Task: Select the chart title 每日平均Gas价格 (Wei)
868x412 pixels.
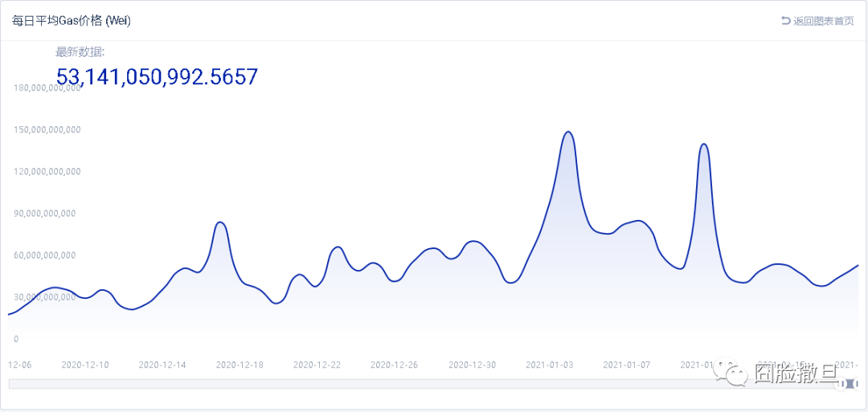Action: [x=72, y=21]
